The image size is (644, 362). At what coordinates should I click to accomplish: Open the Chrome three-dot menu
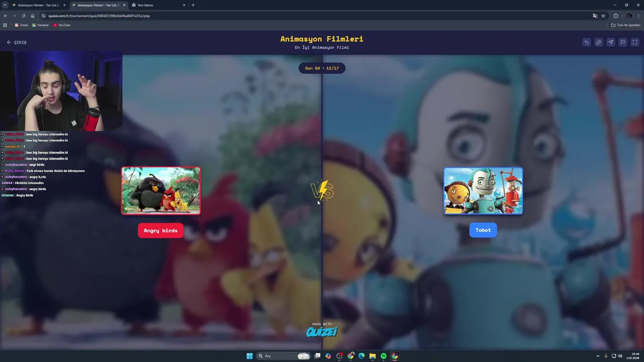point(638,16)
